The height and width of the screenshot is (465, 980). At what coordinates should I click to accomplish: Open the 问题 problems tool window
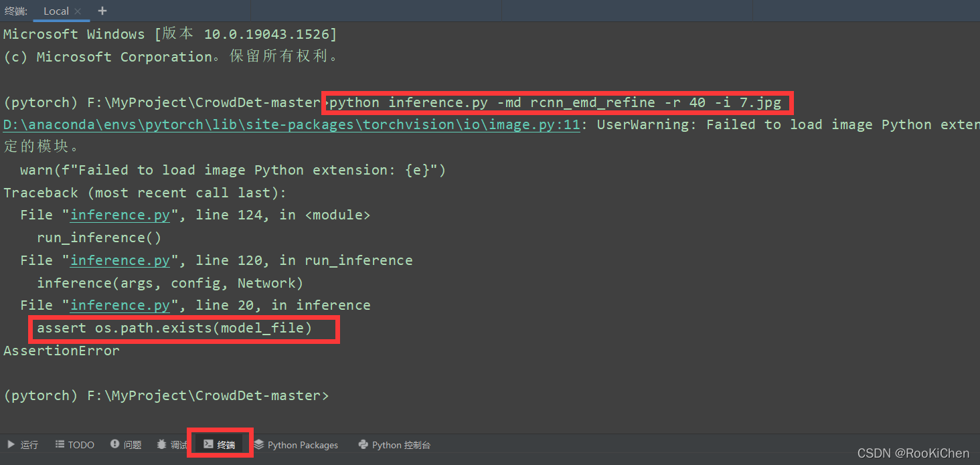point(126,445)
